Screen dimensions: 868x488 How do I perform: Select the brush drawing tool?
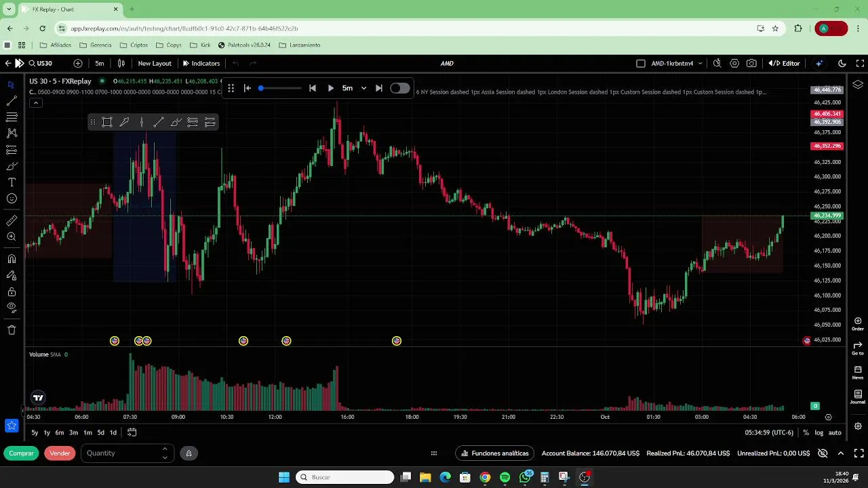[x=12, y=166]
